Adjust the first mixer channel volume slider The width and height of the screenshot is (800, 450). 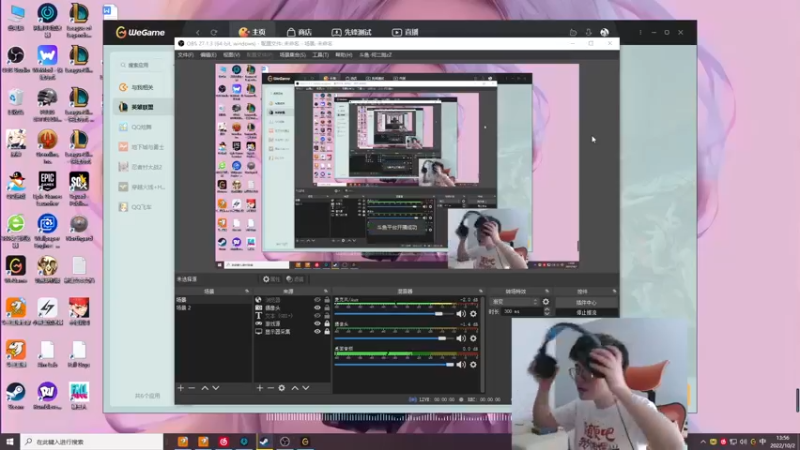439,314
